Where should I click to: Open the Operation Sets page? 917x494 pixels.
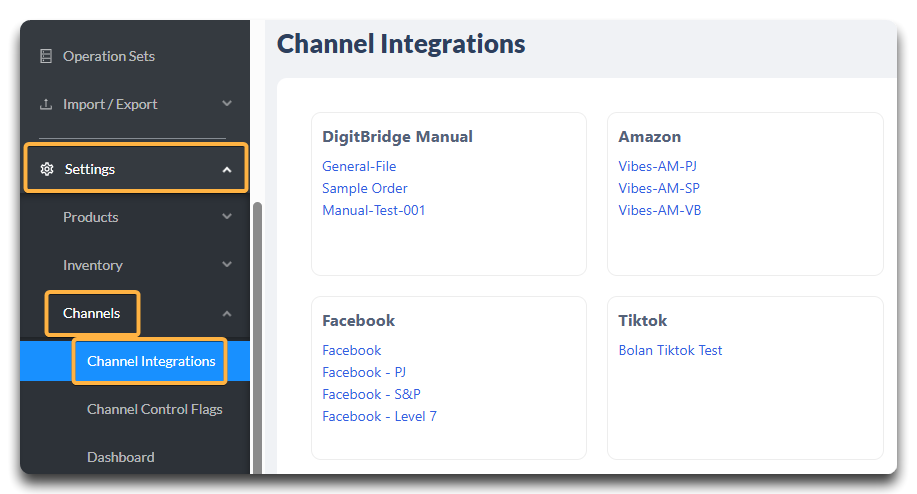click(x=109, y=56)
